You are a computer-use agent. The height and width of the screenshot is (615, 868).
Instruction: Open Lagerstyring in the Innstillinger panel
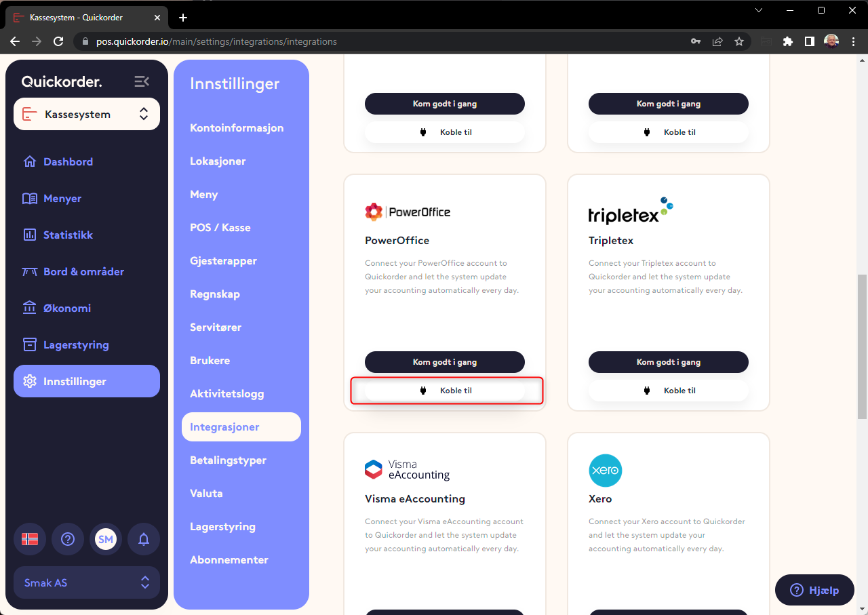coord(222,526)
